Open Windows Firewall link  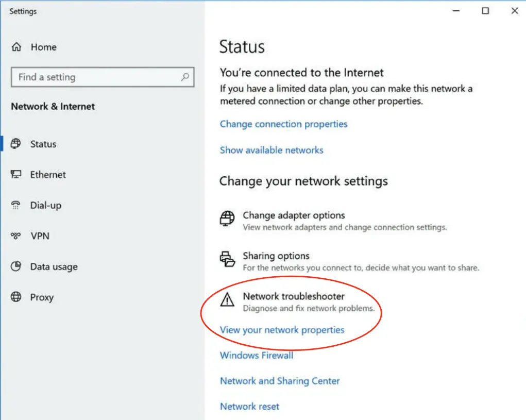coord(256,355)
